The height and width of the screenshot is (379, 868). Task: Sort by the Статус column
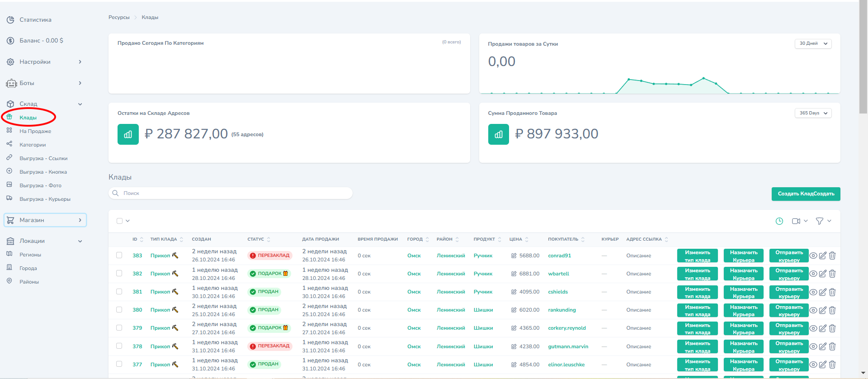[x=259, y=239]
